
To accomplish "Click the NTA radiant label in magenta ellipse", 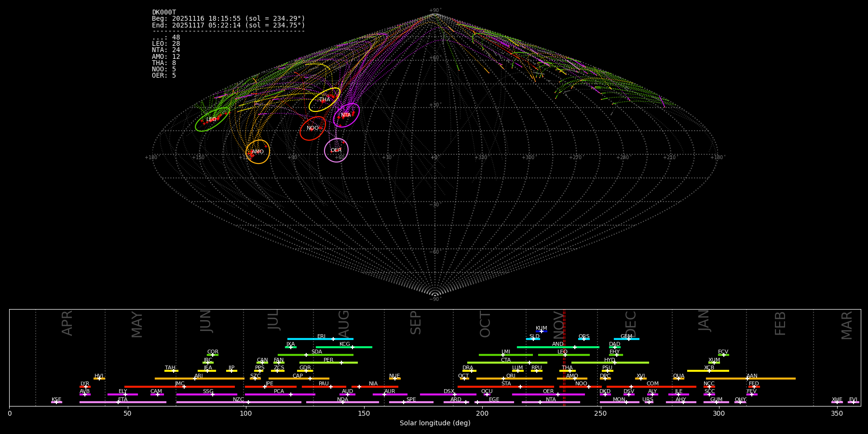I will pyautogui.click(x=346, y=115).
